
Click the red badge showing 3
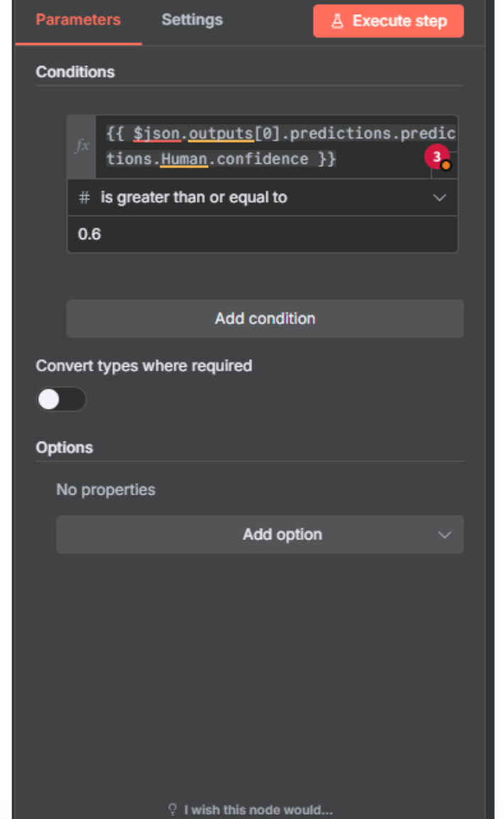click(437, 157)
